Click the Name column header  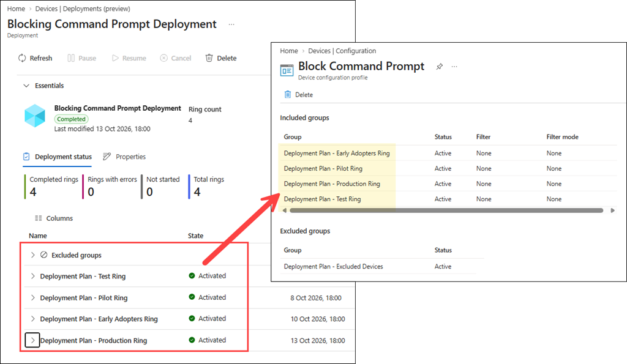(x=37, y=236)
